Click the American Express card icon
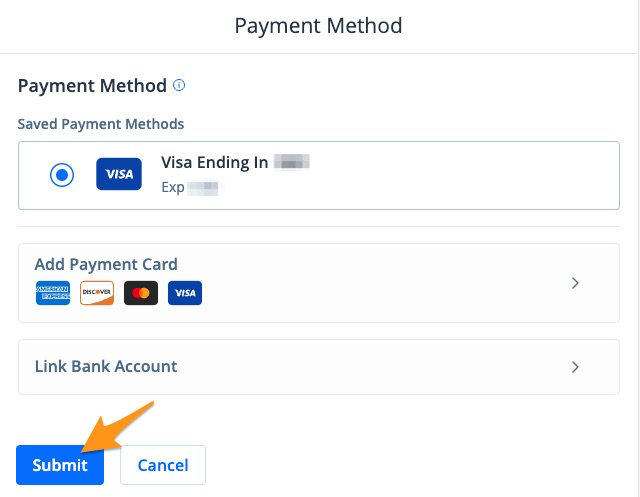The height and width of the screenshot is (497, 640). [53, 293]
